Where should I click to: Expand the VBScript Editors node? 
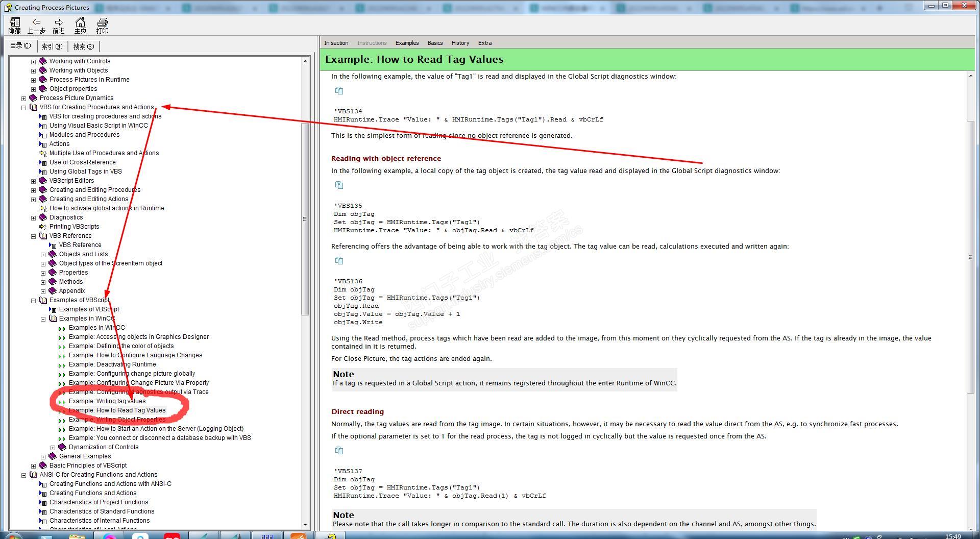33,181
